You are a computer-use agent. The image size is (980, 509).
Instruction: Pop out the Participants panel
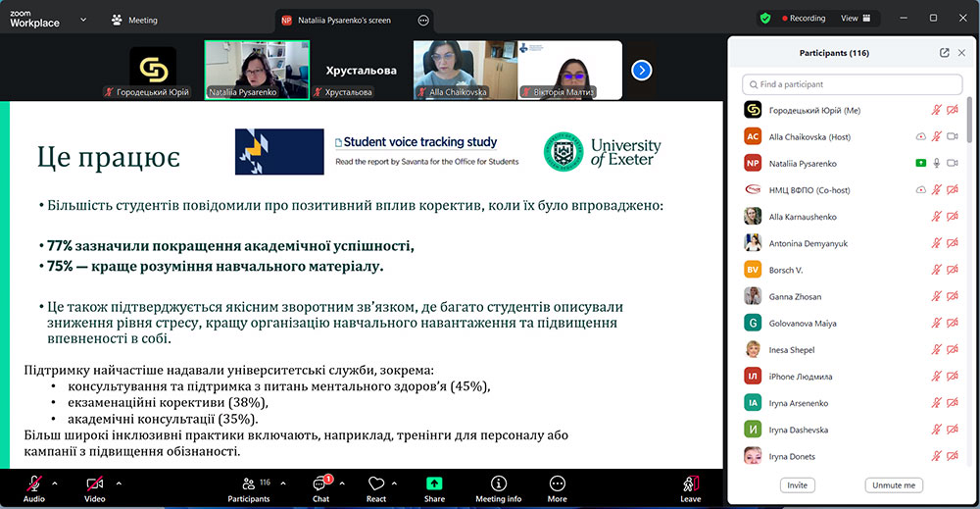pos(945,53)
